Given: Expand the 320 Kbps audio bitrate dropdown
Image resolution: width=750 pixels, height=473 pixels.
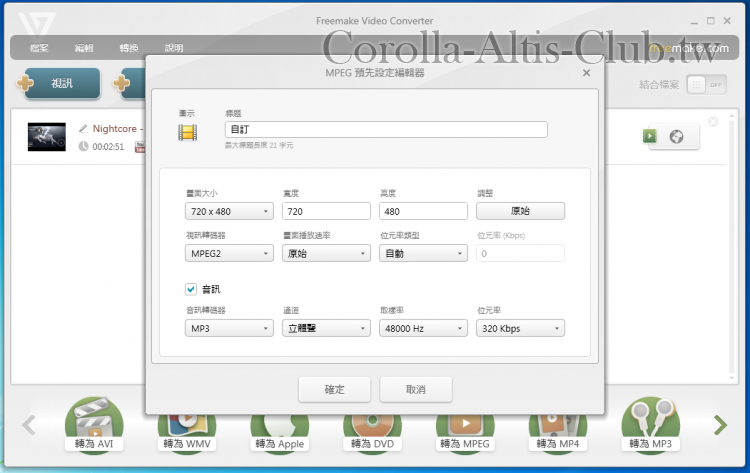Looking at the screenshot, I should pos(520,328).
